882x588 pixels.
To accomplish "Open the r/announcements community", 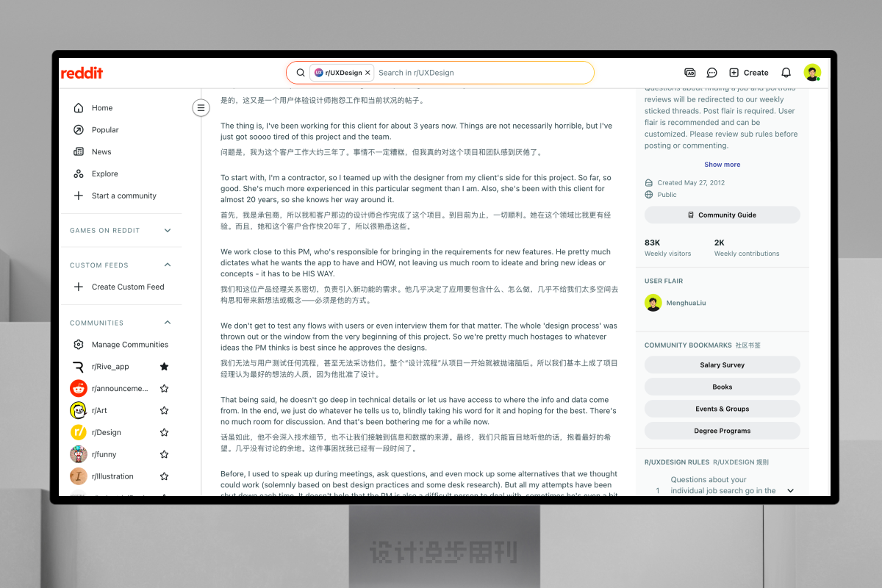I will (120, 389).
